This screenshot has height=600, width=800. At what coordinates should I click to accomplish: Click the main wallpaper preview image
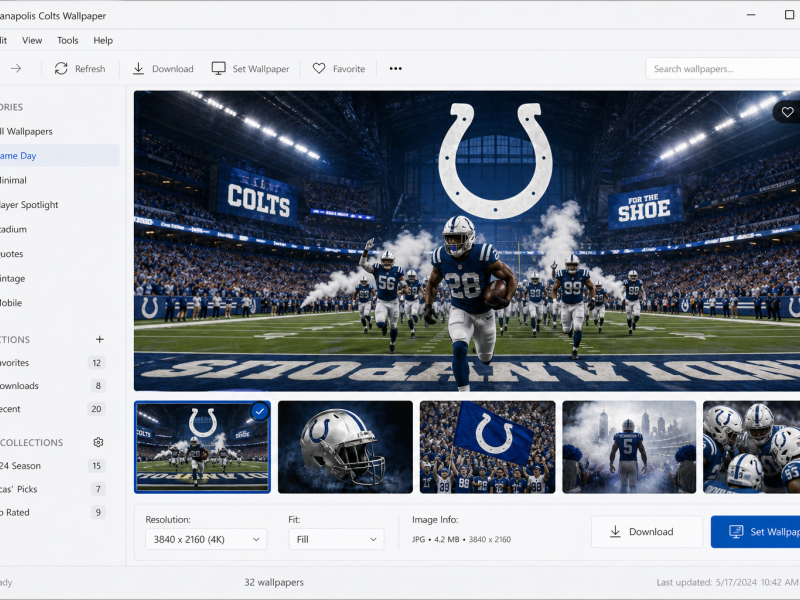pos(467,241)
